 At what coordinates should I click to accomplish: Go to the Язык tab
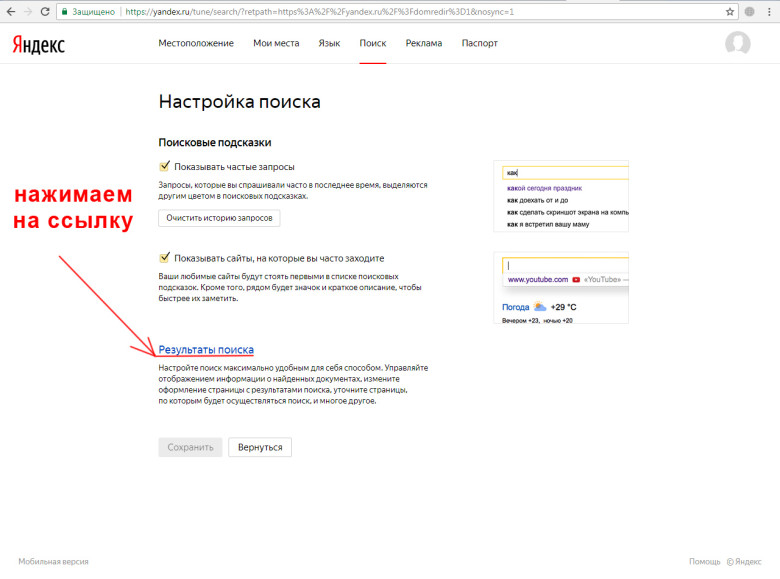pos(329,43)
